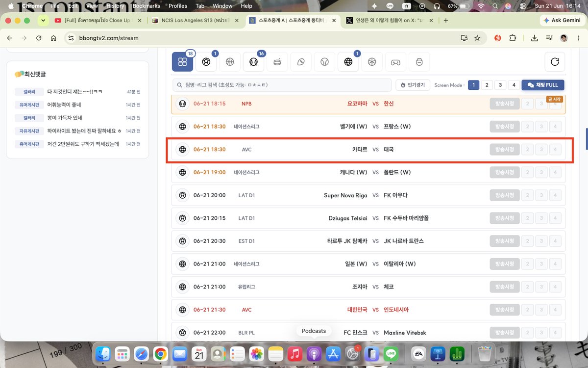Open screen 4 for 조지아 vs 체코

tap(555, 287)
